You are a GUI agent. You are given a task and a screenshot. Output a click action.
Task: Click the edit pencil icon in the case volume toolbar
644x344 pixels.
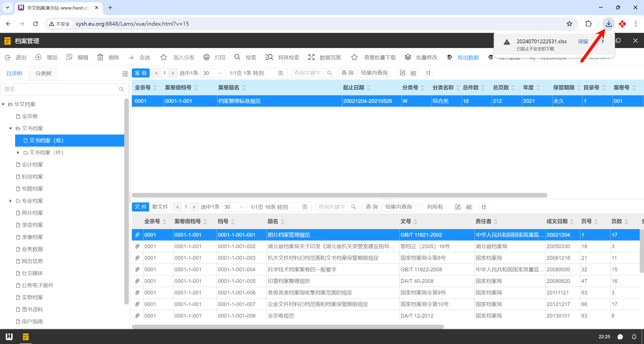[x=403, y=73]
